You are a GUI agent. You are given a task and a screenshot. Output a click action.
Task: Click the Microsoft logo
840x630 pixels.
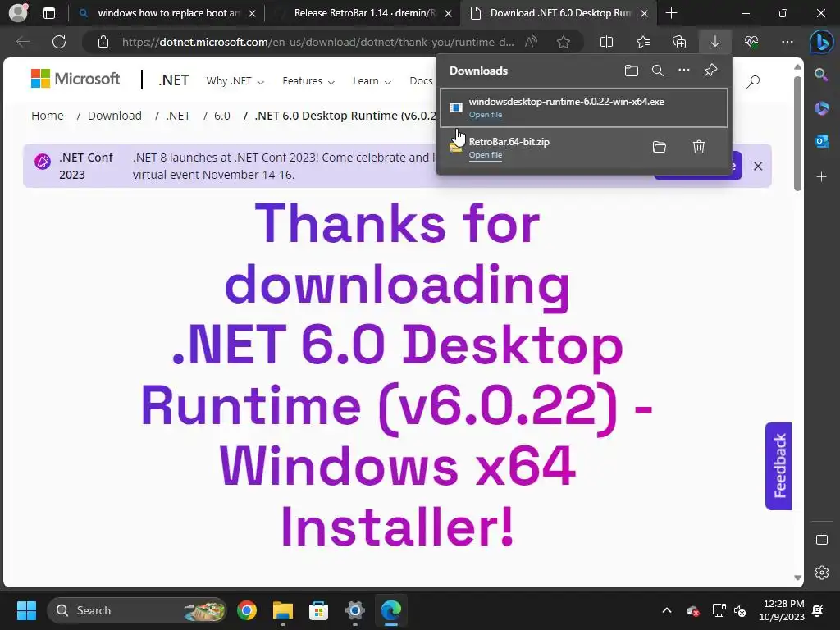point(75,79)
